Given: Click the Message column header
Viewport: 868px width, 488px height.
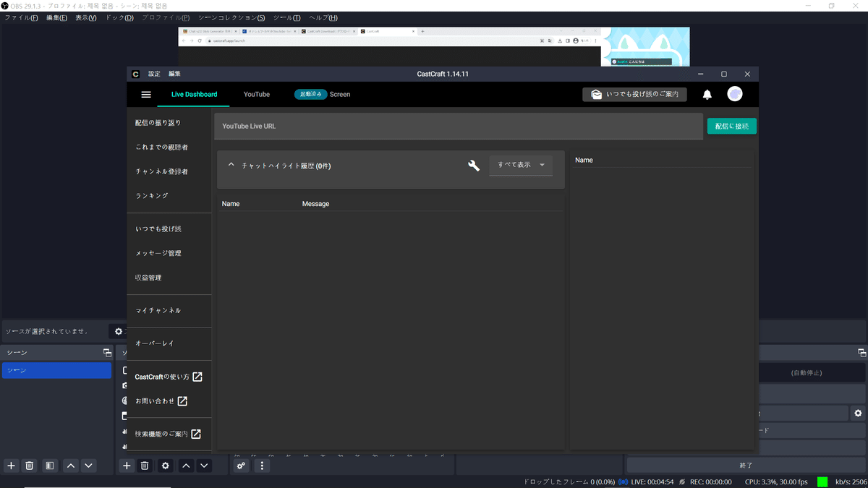Looking at the screenshot, I should point(315,204).
